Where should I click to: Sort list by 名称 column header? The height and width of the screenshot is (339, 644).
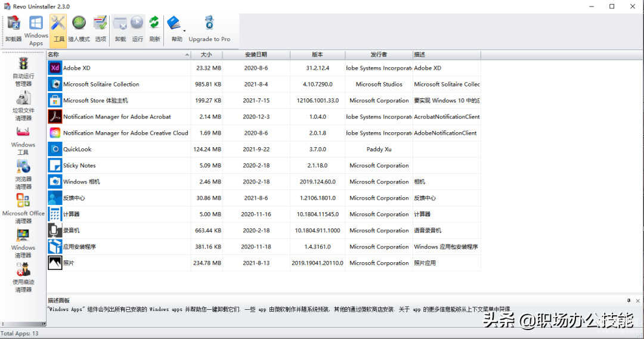coord(118,55)
